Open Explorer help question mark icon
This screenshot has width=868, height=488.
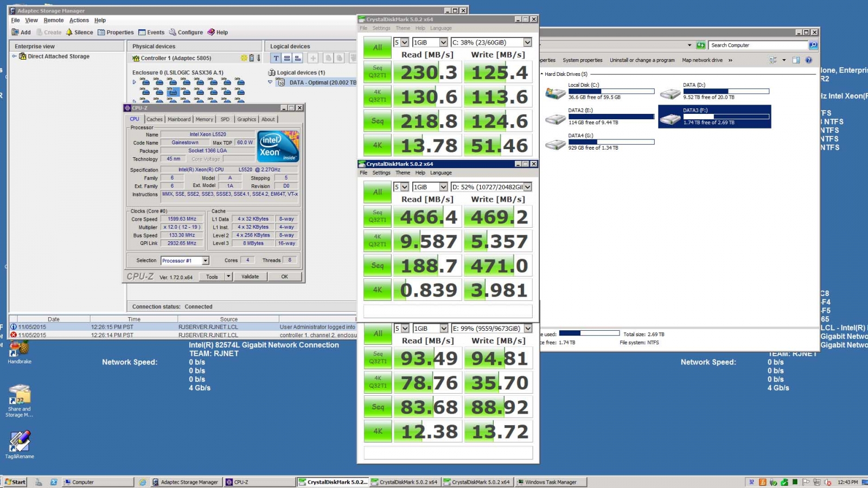coord(808,60)
